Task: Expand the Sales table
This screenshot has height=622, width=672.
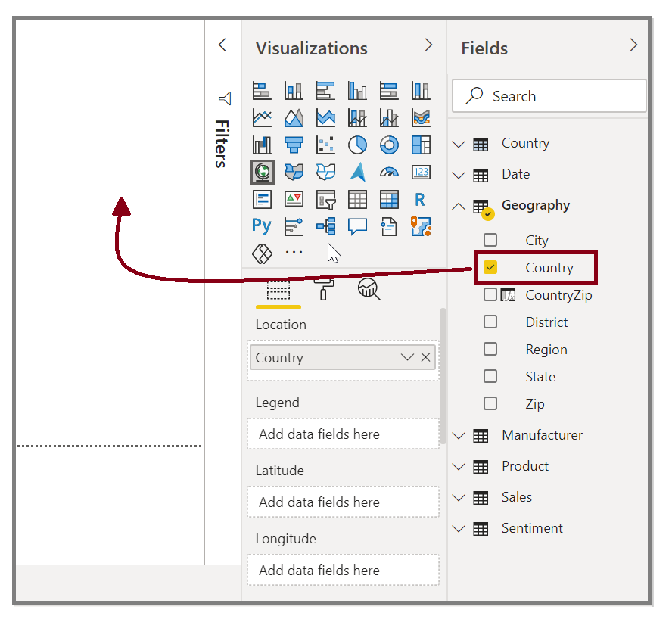Action: click(459, 498)
